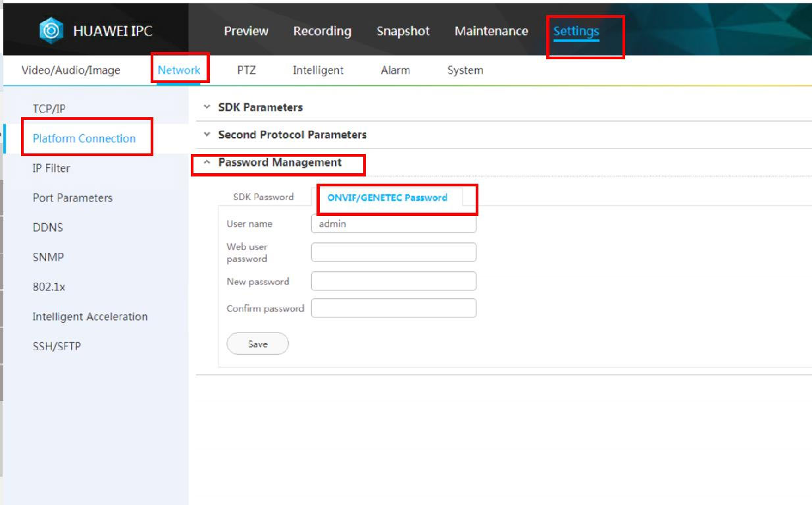Collapse Password Management chevron
Viewport: 812px width, 505px height.
[207, 162]
